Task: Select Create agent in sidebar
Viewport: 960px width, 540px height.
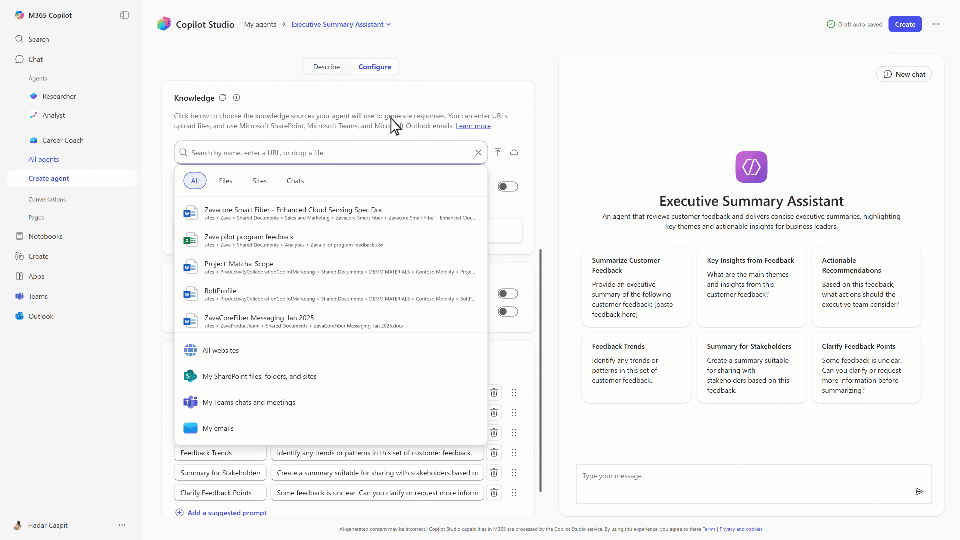Action: click(72, 178)
